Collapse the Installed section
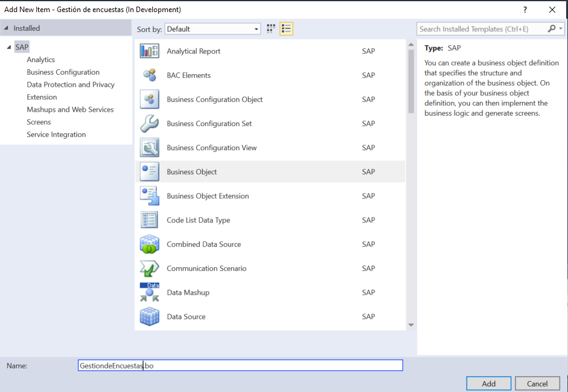 pyautogui.click(x=6, y=28)
